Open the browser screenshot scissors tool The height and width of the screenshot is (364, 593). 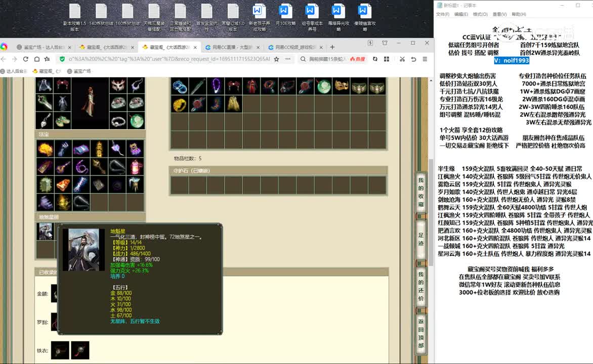pos(402,59)
